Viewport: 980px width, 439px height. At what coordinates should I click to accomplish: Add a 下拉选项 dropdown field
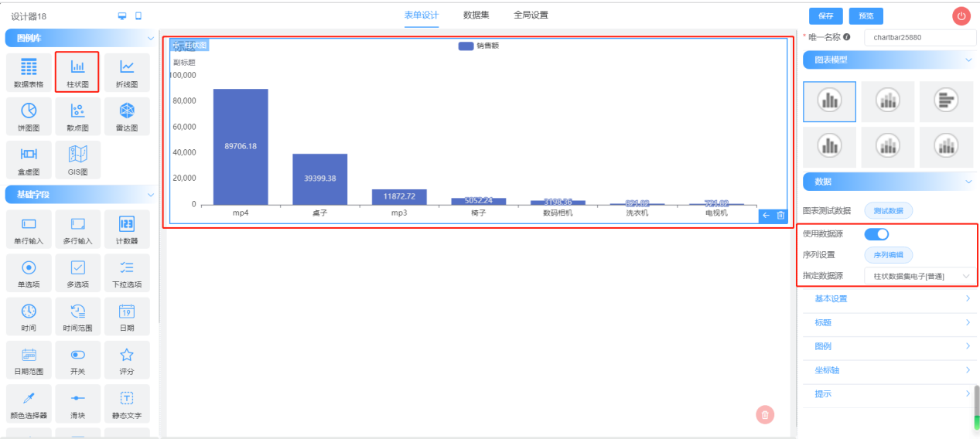pyautogui.click(x=127, y=273)
